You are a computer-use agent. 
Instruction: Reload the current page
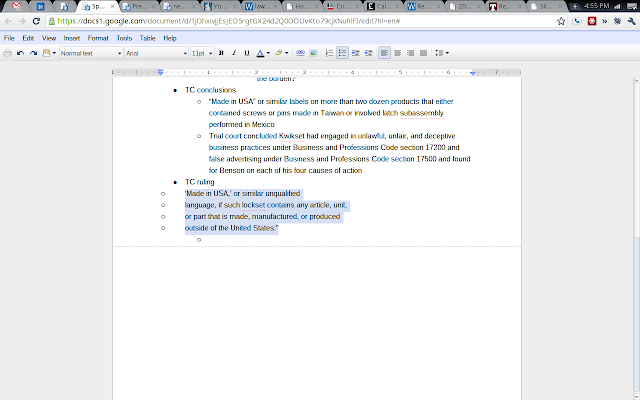[36, 21]
